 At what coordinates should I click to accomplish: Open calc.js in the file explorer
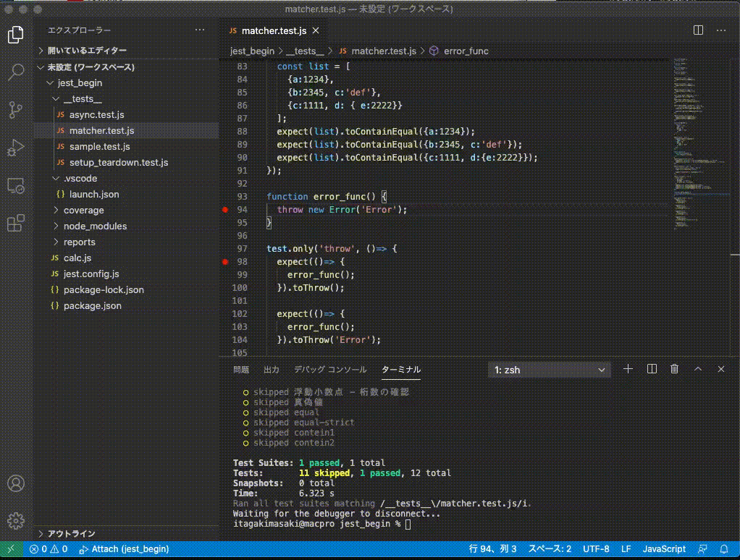77,258
